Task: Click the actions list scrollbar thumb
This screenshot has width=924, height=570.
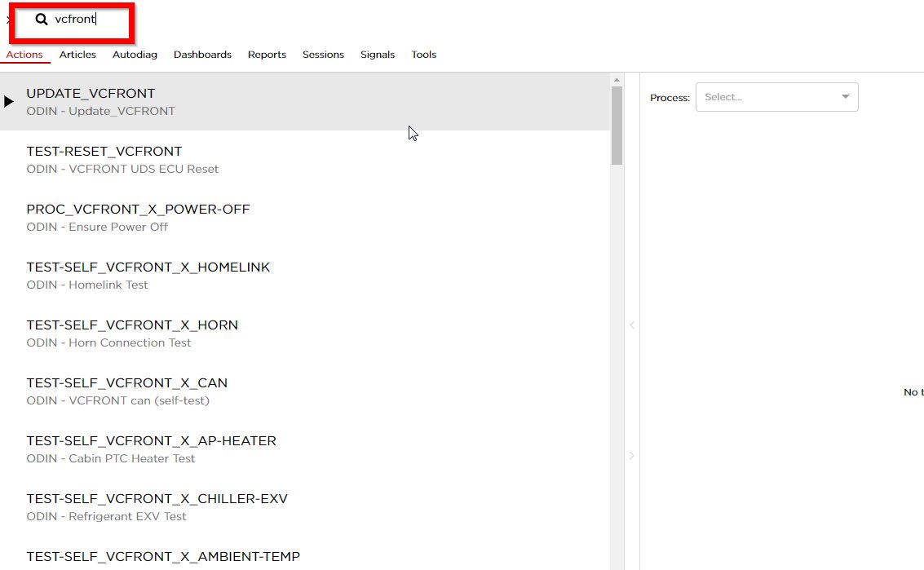Action: coord(617,126)
